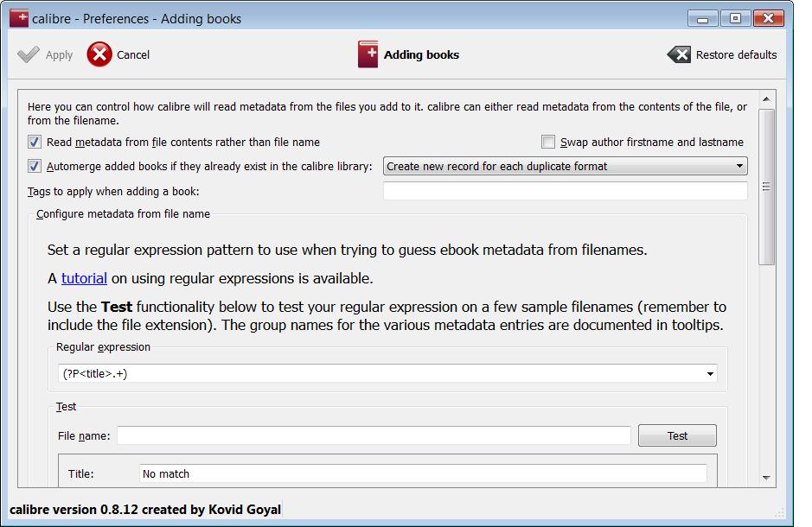The image size is (812, 527).
Task: Click the calibre version status text
Action: 145,510
